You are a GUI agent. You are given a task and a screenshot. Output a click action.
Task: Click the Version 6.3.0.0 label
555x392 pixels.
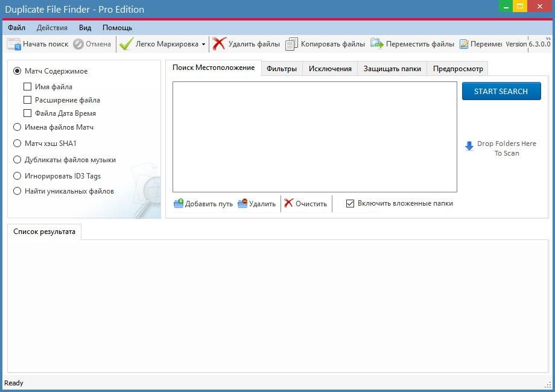[528, 44]
